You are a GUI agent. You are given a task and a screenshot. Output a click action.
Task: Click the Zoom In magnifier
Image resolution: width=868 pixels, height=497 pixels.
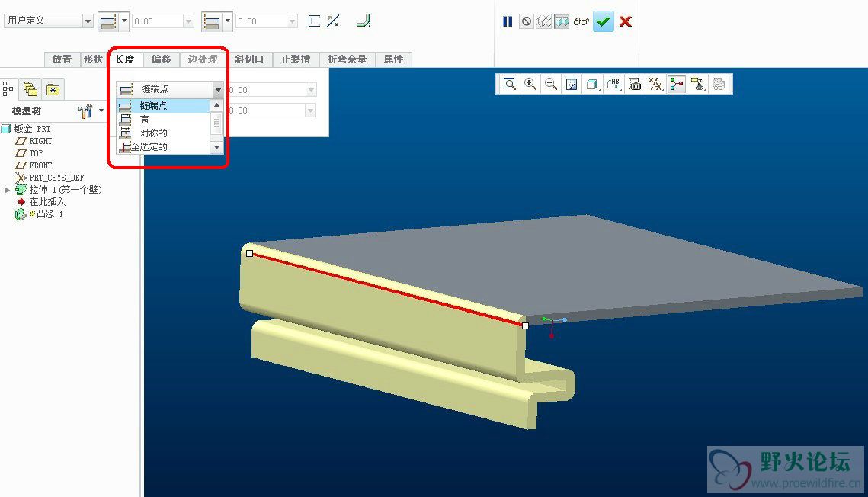tap(530, 84)
